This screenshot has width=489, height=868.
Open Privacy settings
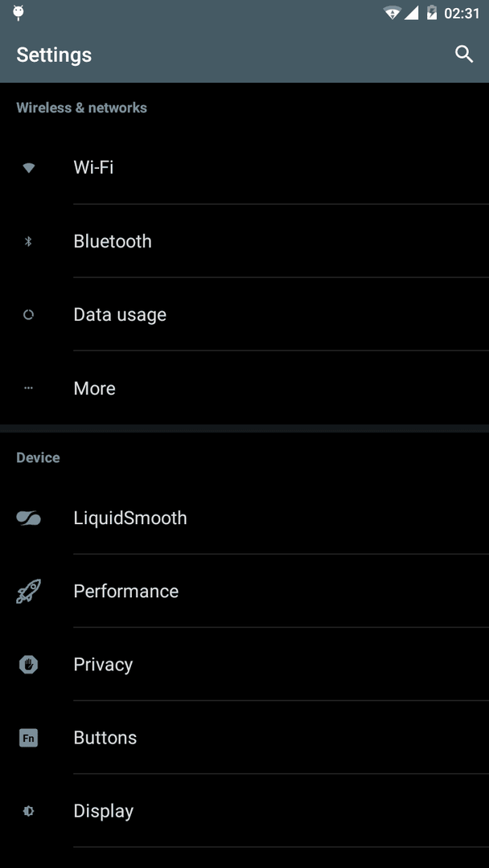(x=244, y=665)
